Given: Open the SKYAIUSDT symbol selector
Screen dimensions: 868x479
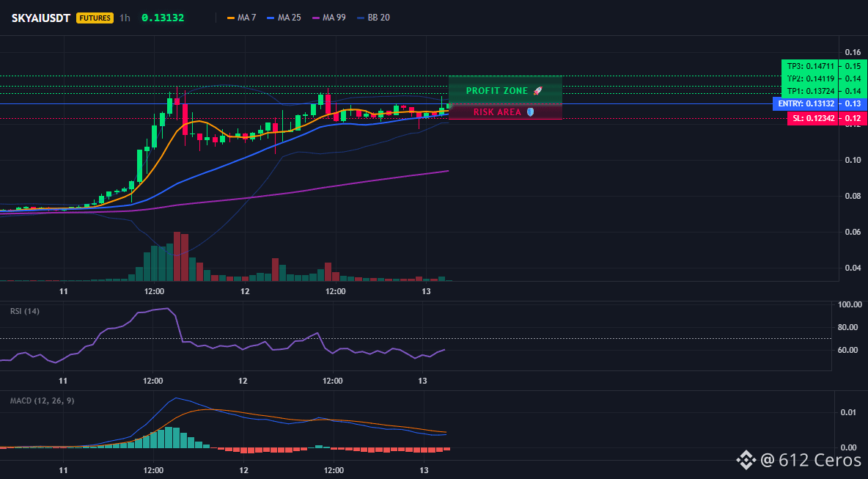Looking at the screenshot, I should click(41, 18).
